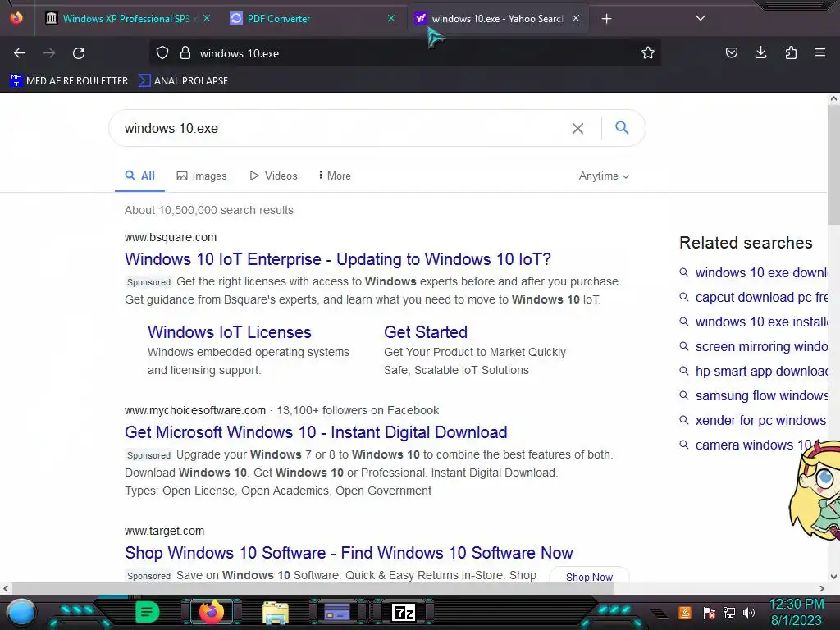
Task: Open the Firefox taskbar icon
Action: (x=211, y=612)
